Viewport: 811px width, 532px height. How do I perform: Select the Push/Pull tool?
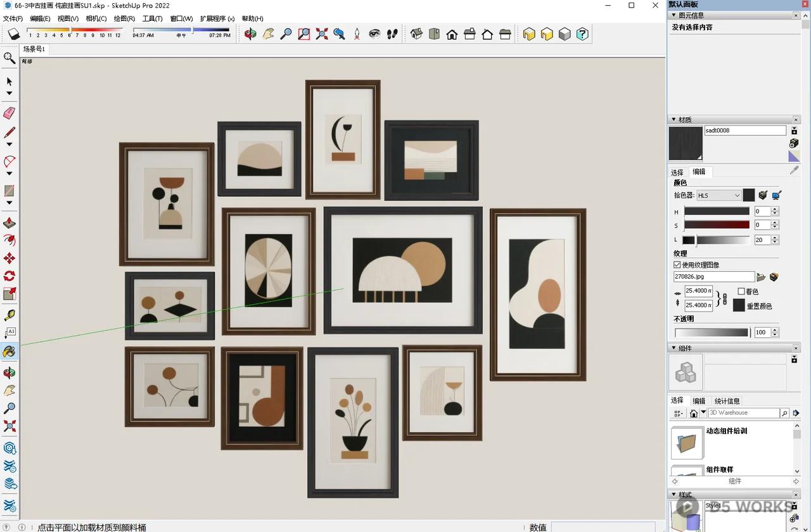click(x=10, y=223)
